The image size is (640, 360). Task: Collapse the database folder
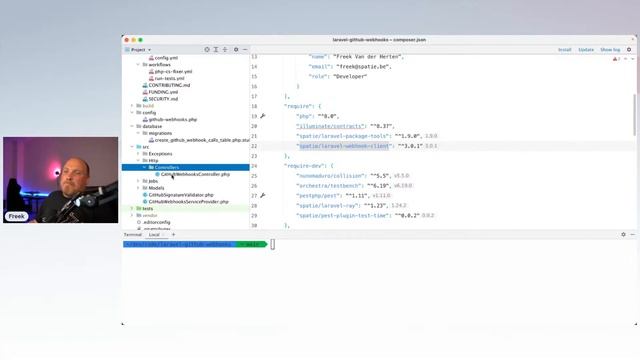click(x=132, y=126)
